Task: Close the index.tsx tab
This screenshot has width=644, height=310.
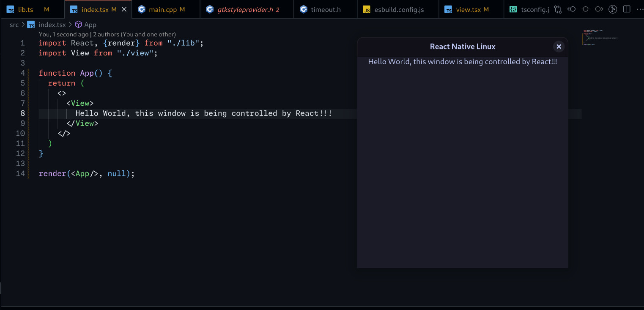Action: coord(124,9)
